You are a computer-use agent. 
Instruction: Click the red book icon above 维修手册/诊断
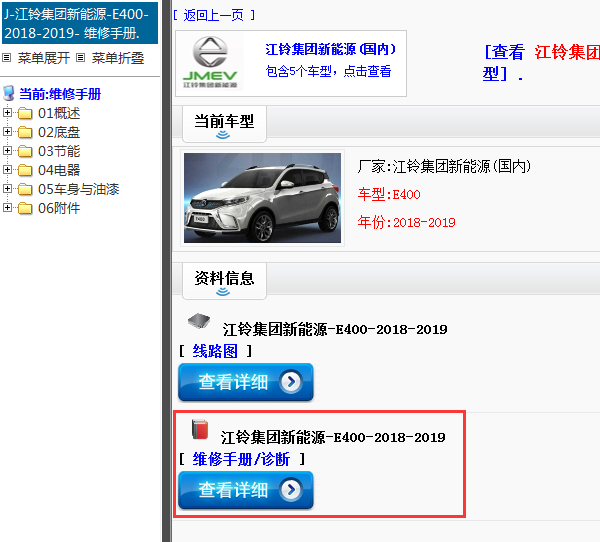pyautogui.click(x=200, y=429)
